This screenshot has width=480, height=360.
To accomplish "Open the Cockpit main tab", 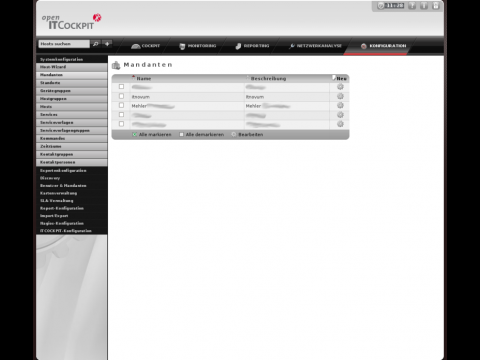I will pyautogui.click(x=146, y=46).
